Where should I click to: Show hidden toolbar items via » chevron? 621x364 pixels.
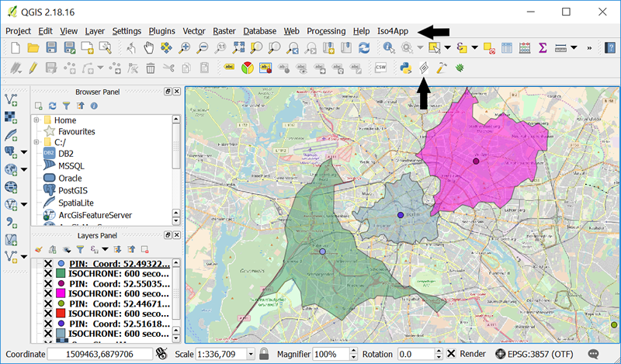(x=589, y=48)
